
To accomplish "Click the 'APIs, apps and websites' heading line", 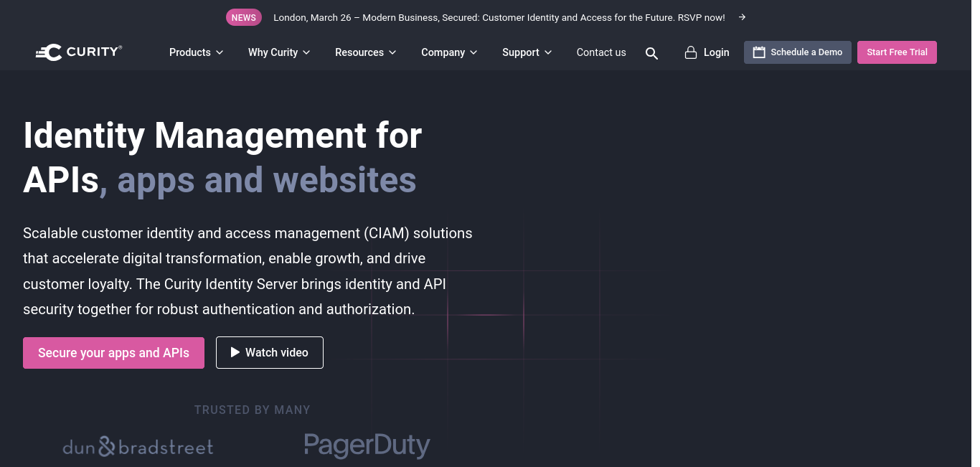I will tap(220, 180).
